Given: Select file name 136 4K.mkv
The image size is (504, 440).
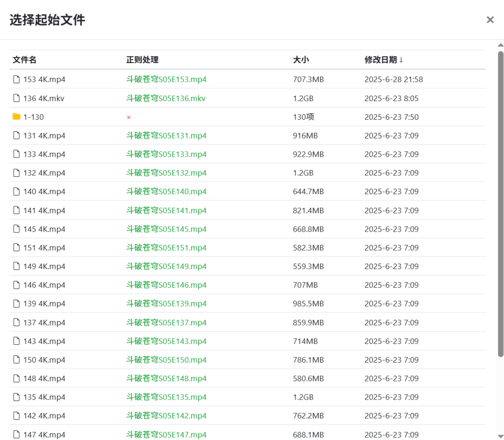Looking at the screenshot, I should coord(44,99).
